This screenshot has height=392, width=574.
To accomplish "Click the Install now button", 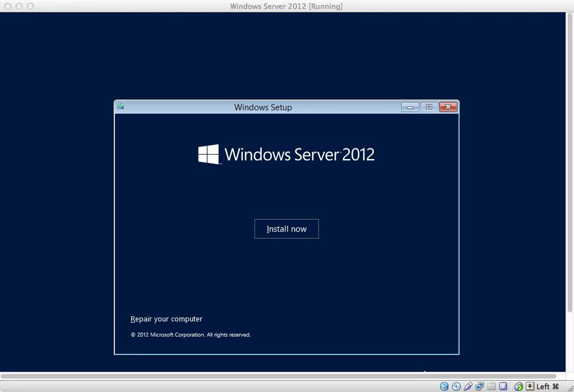I will click(x=286, y=228).
